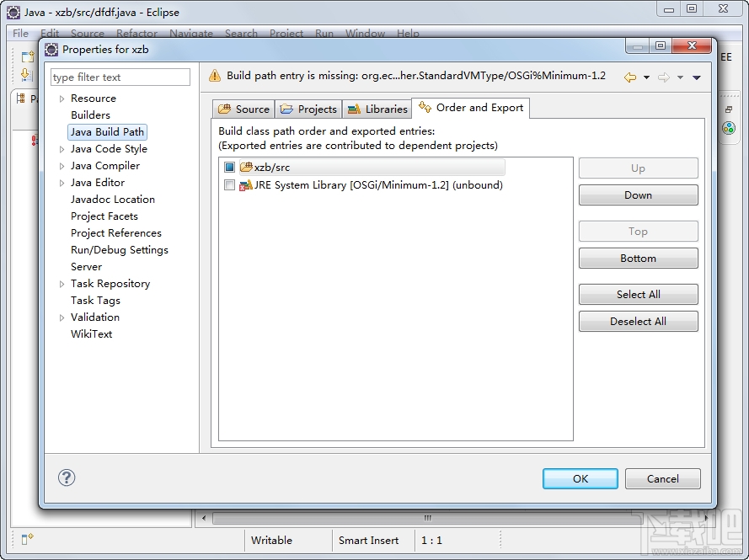Click the warning icon beside the build path message
The width and height of the screenshot is (749, 560).
(214, 75)
